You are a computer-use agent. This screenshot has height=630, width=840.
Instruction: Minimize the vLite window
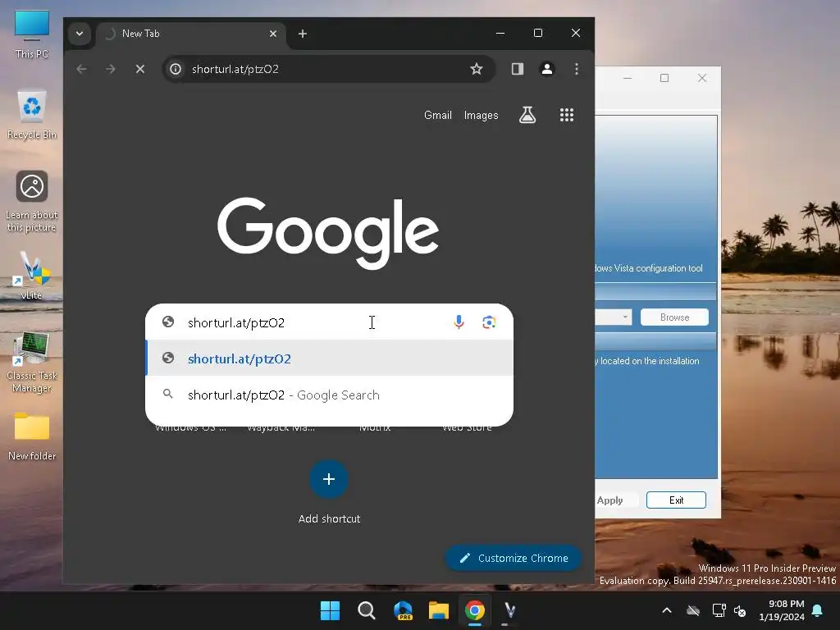tap(628, 78)
